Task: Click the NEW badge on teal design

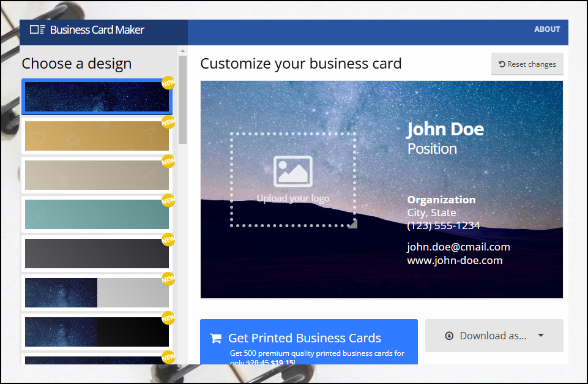Action: (168, 200)
